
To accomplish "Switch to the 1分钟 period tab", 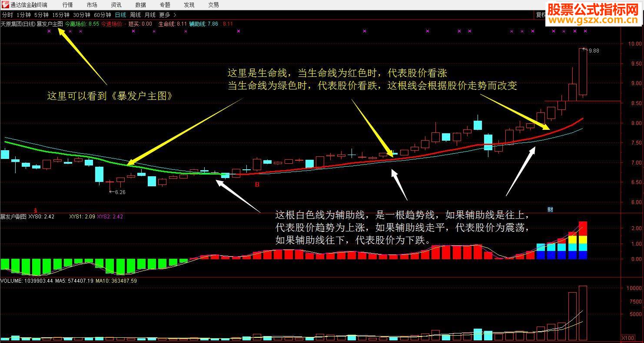I will pos(23,15).
